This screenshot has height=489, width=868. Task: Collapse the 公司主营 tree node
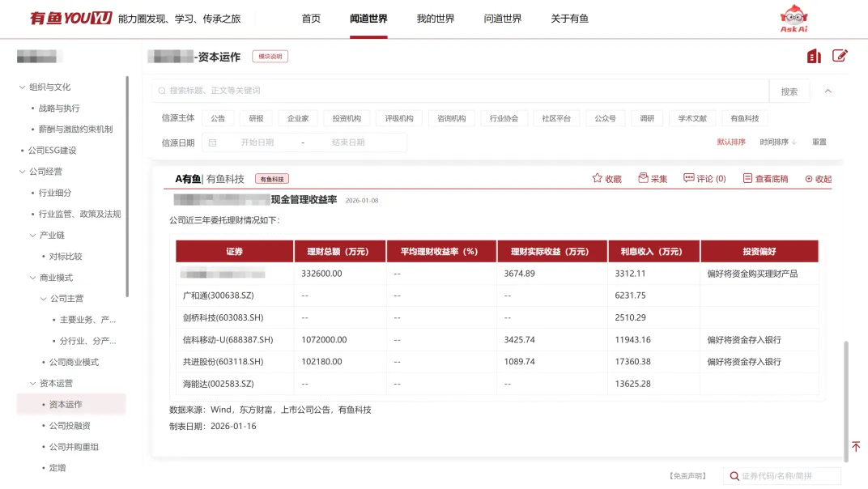click(x=43, y=299)
